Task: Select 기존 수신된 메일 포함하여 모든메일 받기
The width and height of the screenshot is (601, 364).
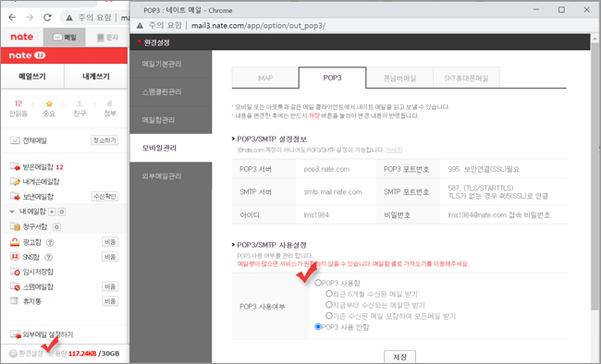Action: (328, 316)
